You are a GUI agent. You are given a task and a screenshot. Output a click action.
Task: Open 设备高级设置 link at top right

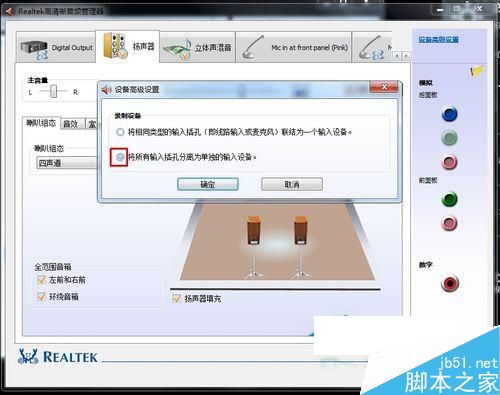438,40
